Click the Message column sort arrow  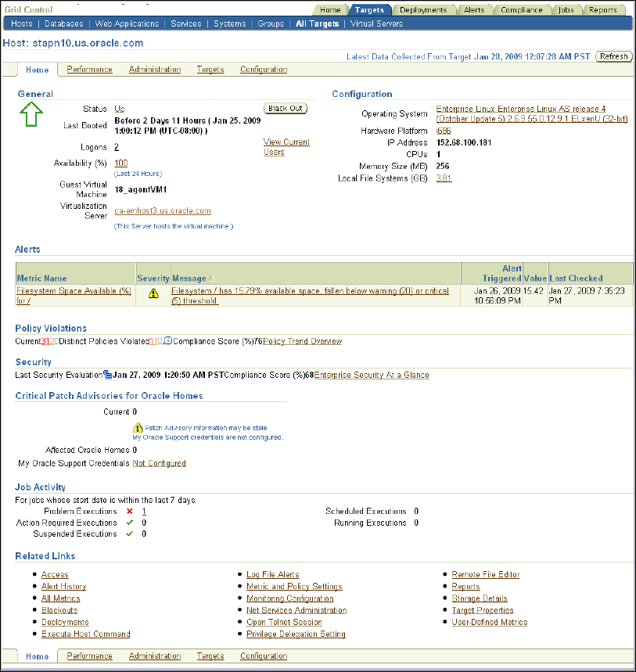pyautogui.click(x=211, y=279)
